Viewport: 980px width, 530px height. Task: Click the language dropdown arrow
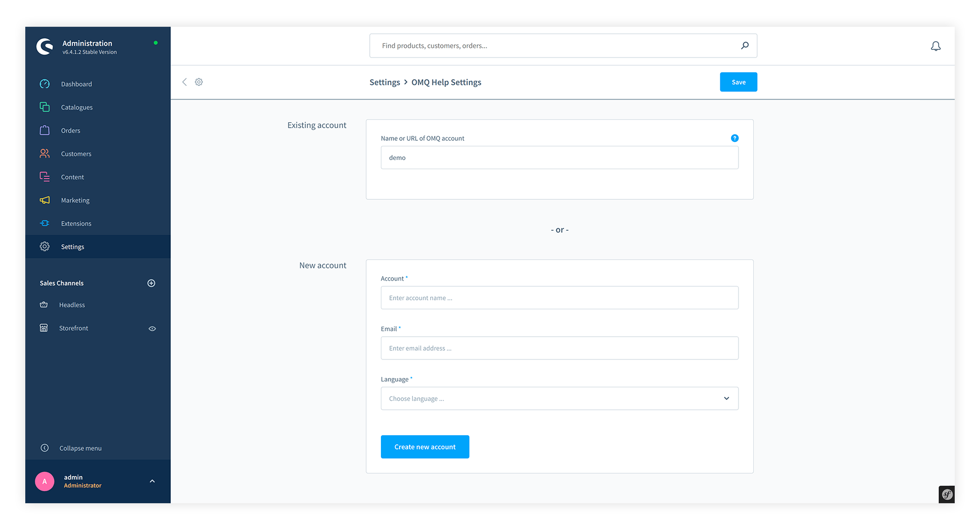click(x=726, y=398)
